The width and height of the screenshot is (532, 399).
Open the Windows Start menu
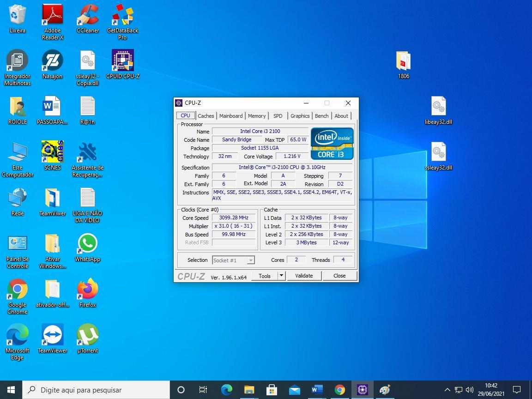click(x=11, y=390)
